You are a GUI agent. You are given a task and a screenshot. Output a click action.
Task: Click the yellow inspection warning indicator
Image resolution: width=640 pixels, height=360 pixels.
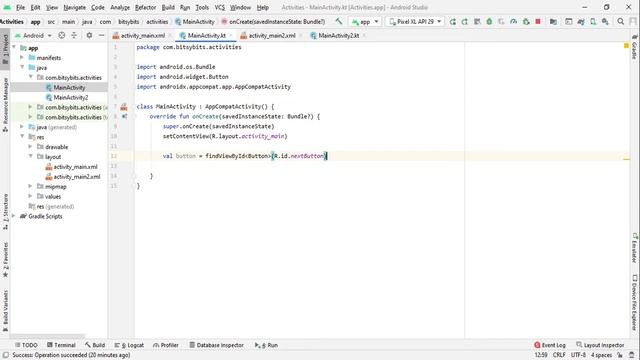click(x=626, y=46)
